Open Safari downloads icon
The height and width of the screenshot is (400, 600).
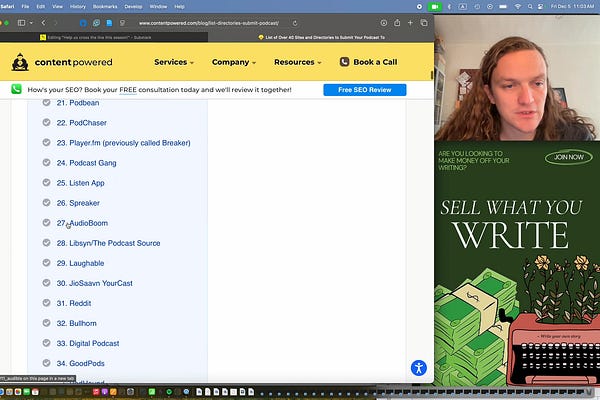tap(383, 23)
